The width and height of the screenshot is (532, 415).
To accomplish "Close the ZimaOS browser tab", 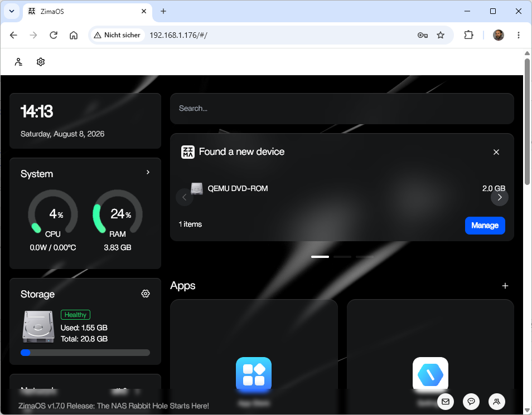I will [x=144, y=11].
